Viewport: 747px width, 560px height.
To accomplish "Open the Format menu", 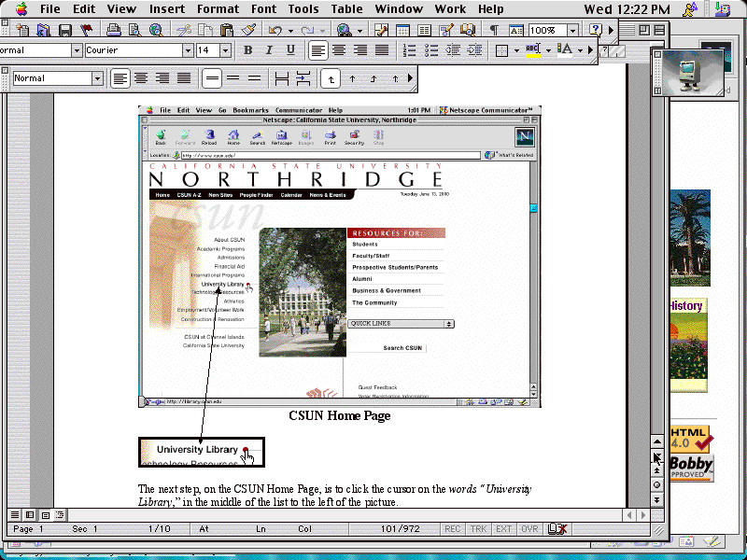I will coord(218,9).
